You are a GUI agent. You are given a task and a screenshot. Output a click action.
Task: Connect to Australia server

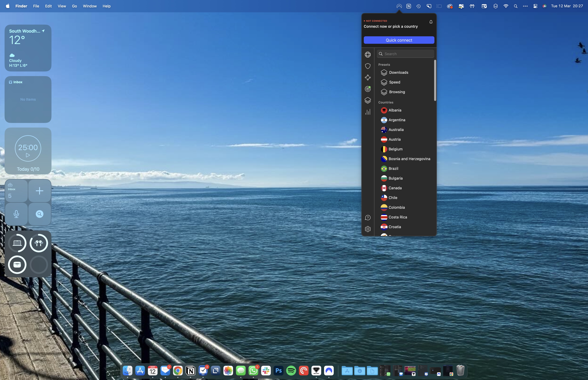pyautogui.click(x=396, y=130)
